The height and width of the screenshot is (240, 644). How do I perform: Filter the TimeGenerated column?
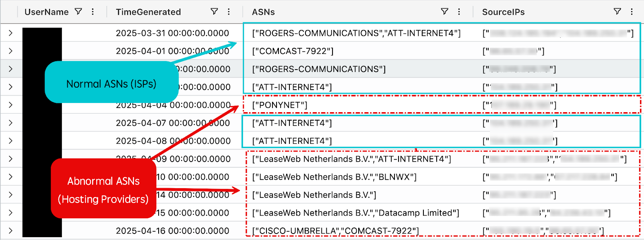(x=214, y=12)
